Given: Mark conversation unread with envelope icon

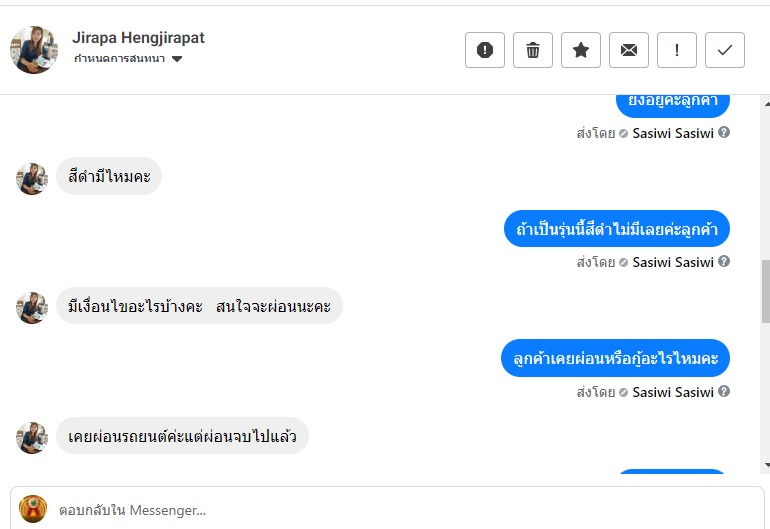Looking at the screenshot, I should tap(629, 50).
